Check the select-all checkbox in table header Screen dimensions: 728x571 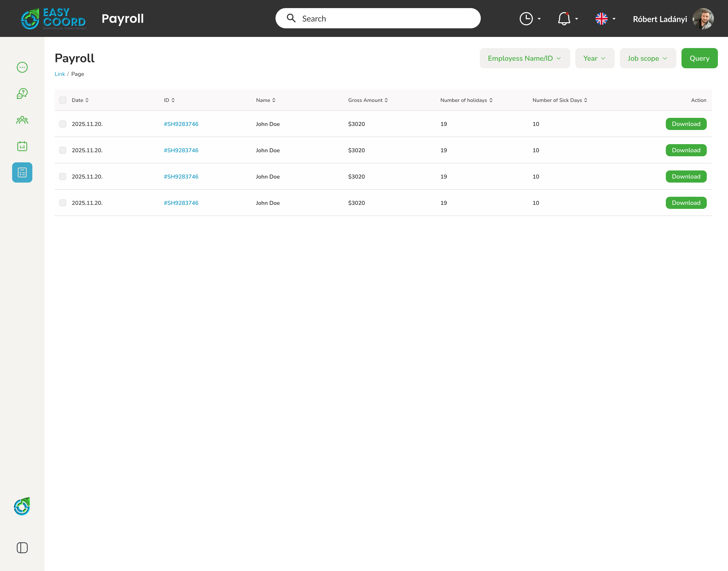click(x=62, y=100)
